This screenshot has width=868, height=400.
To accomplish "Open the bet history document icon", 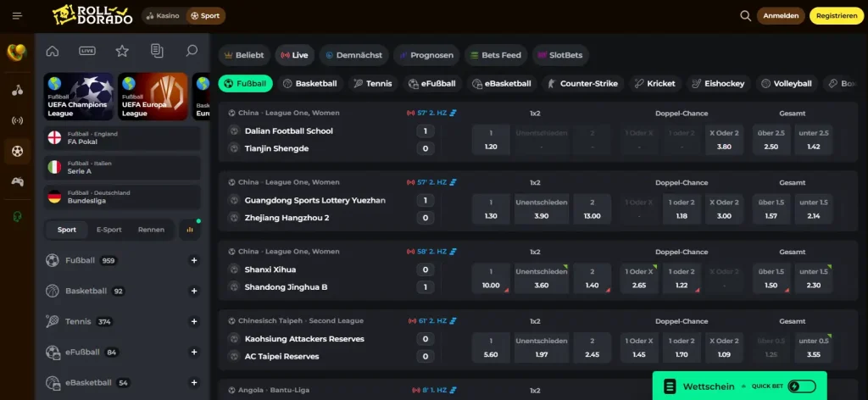I will pos(157,51).
